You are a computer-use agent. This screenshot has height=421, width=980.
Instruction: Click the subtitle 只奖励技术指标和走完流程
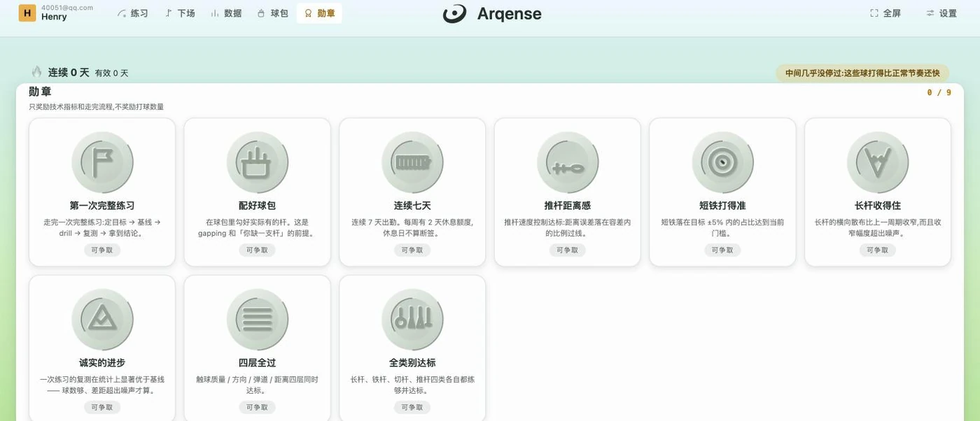[x=96, y=107]
